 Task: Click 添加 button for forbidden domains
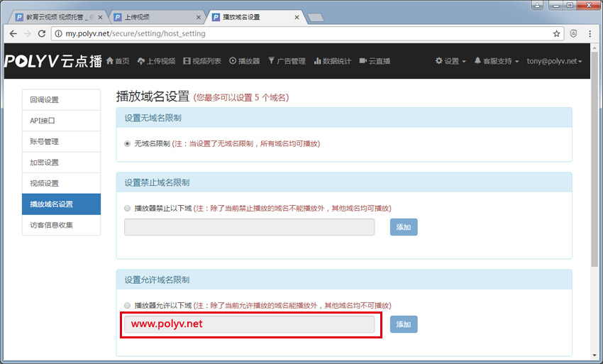pyautogui.click(x=404, y=227)
